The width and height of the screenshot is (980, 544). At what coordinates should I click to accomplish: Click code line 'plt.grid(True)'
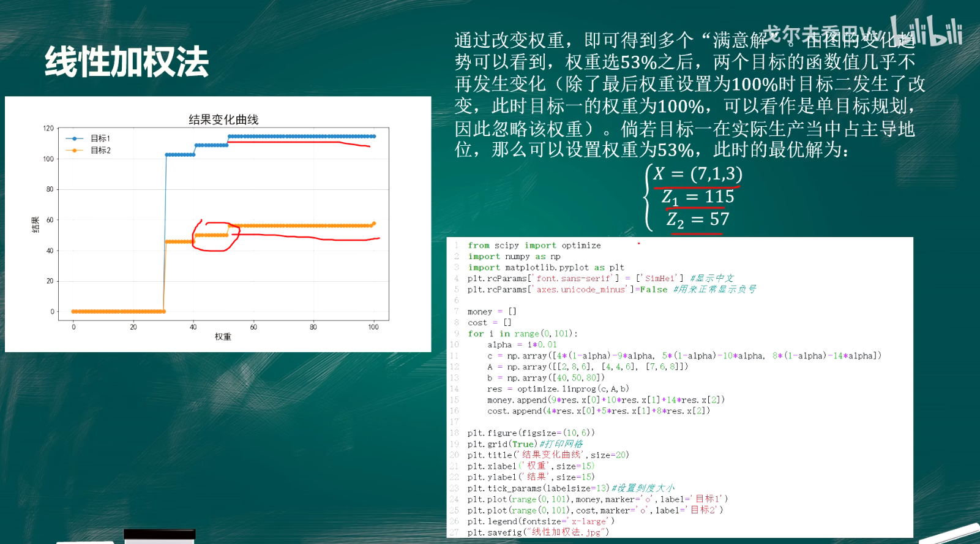(x=525, y=444)
